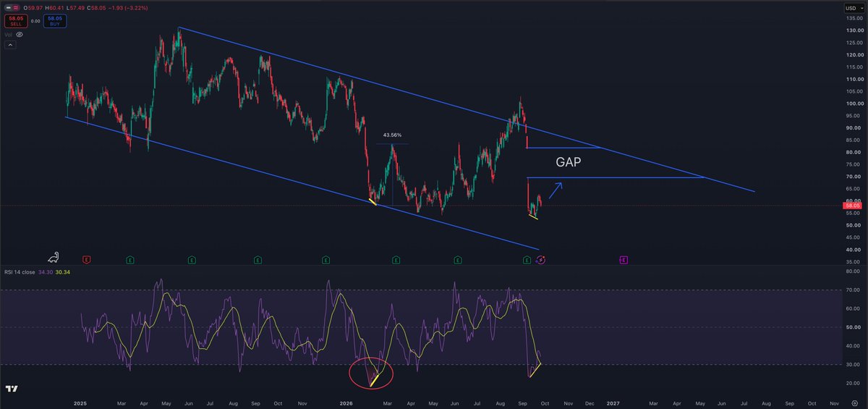Image resolution: width=868 pixels, height=409 pixels.
Task: Click the low price L57.49
Action: pyautogui.click(x=75, y=8)
